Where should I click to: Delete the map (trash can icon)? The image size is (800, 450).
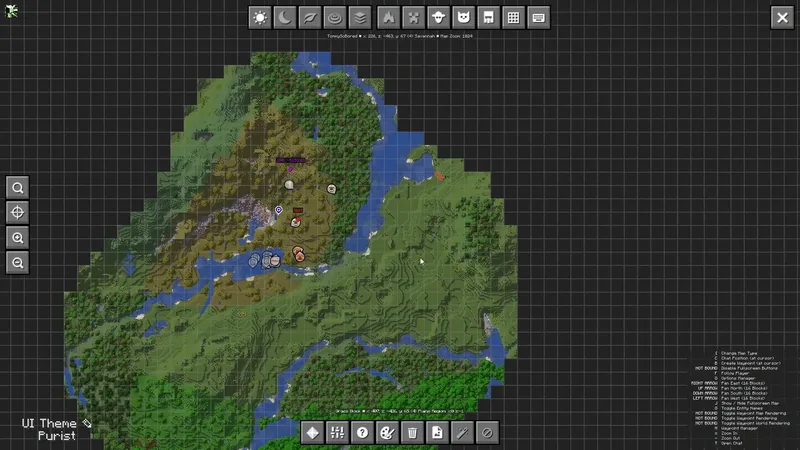(x=412, y=433)
